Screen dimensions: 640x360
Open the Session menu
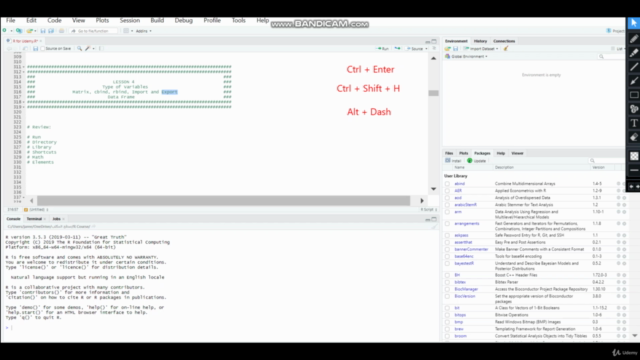pyautogui.click(x=130, y=20)
